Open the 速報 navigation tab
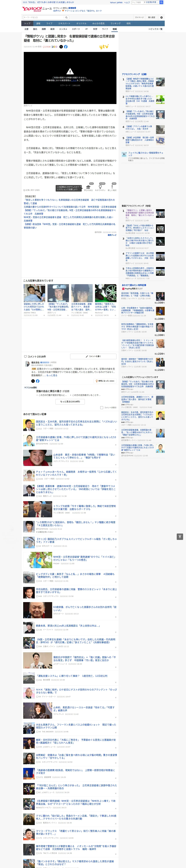 (x=38, y=24)
